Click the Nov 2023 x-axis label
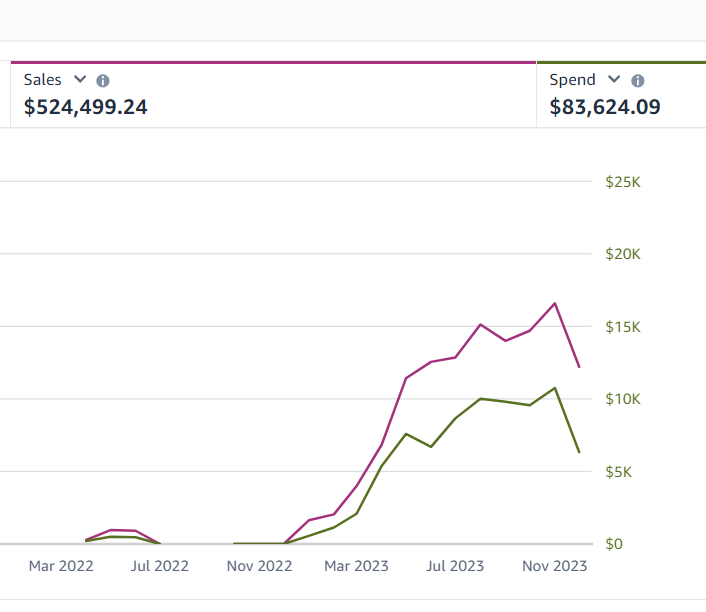This screenshot has width=706, height=612. [x=555, y=566]
